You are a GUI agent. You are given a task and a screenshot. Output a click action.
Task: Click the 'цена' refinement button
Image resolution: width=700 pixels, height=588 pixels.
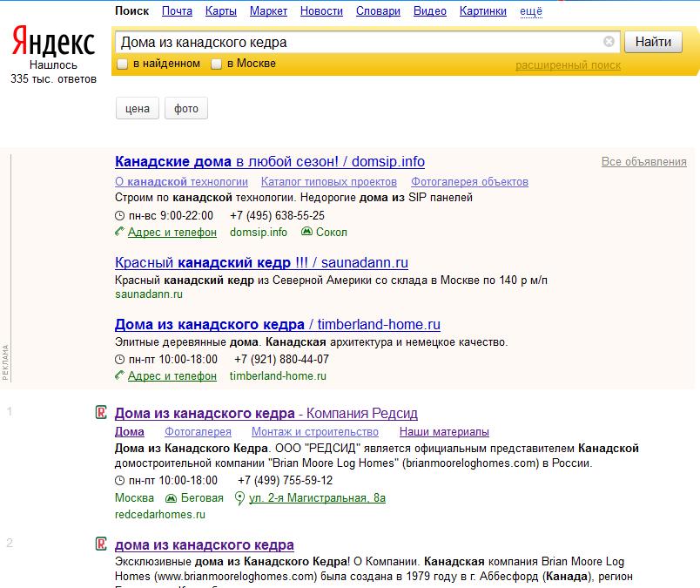point(138,108)
